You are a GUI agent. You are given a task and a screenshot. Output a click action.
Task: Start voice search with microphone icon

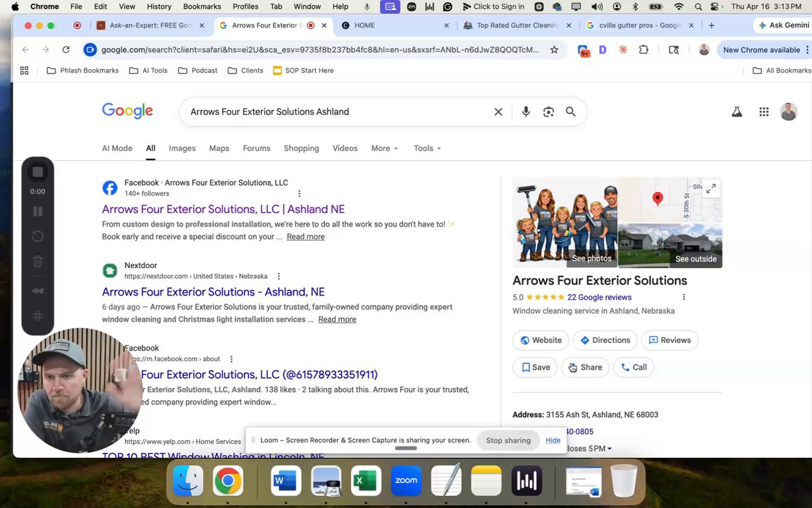(x=526, y=111)
